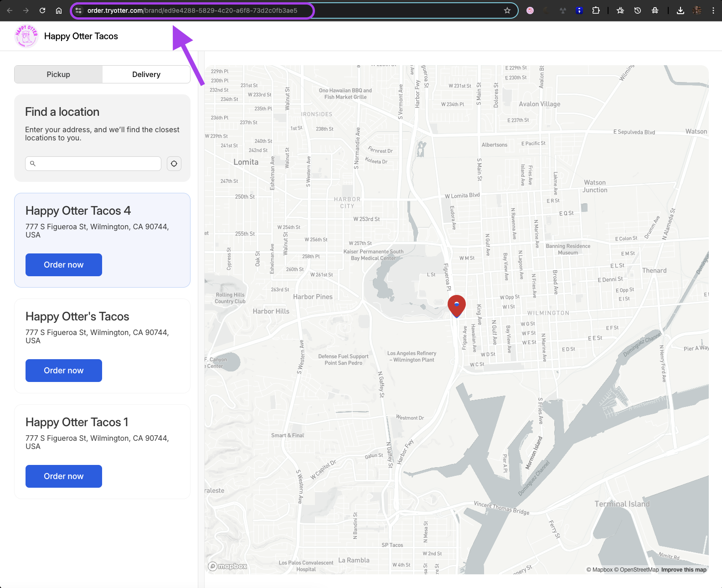Switch to the Delivery tab
The height and width of the screenshot is (588, 722).
(146, 74)
